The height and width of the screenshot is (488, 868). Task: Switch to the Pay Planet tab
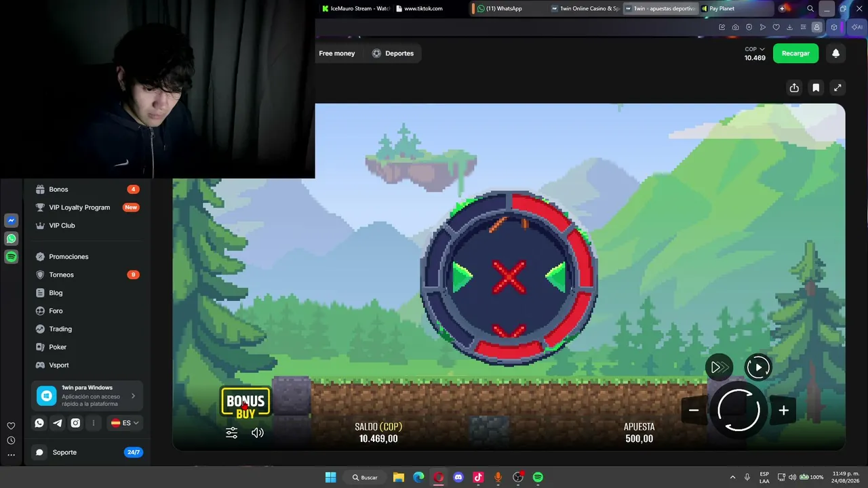click(736, 9)
